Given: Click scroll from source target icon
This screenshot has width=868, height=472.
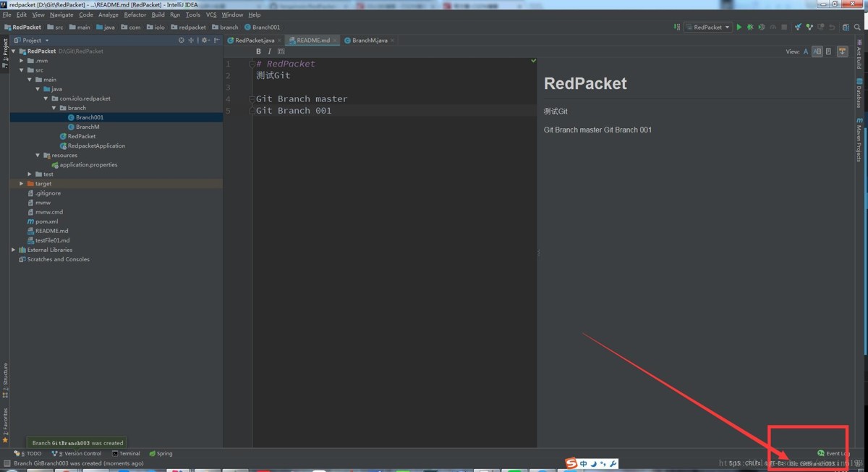Looking at the screenshot, I should click(x=181, y=41).
